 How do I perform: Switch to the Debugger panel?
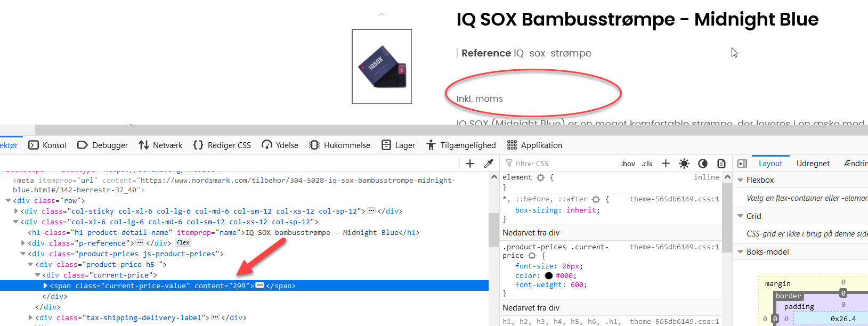click(102, 145)
